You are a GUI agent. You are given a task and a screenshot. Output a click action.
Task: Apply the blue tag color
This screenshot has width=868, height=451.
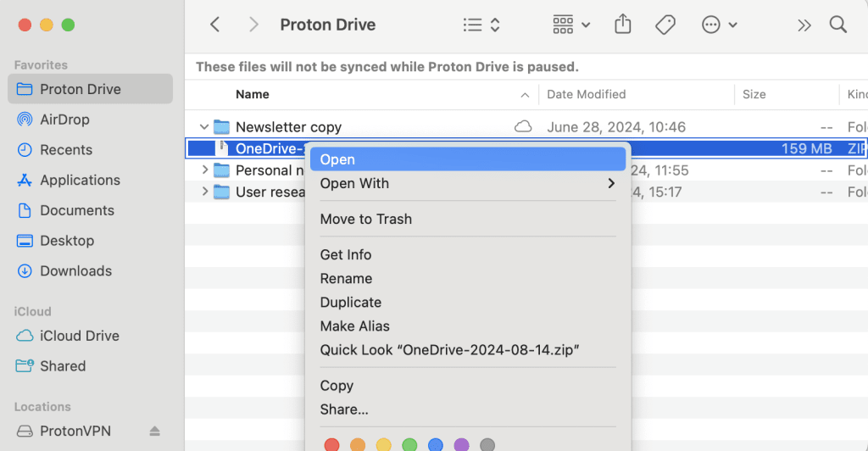tap(436, 444)
